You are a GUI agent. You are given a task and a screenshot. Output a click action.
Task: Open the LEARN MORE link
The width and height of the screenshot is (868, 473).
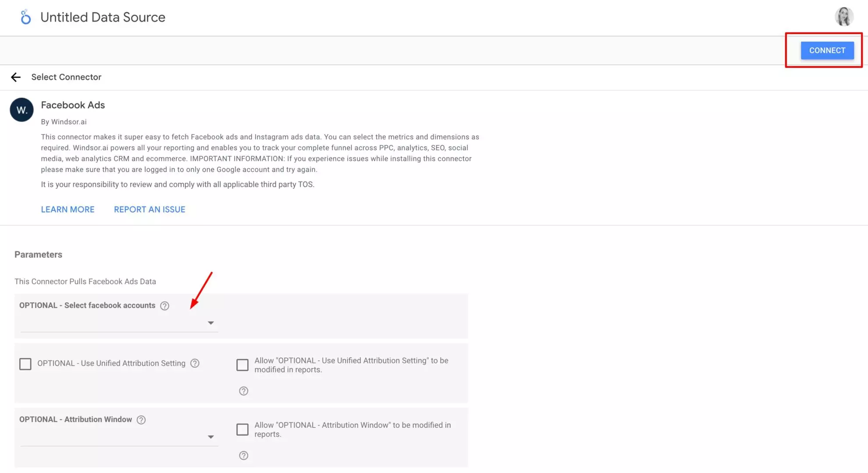click(68, 209)
